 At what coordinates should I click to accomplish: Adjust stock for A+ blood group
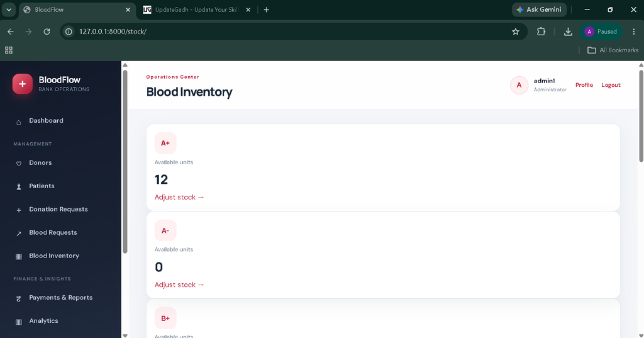[179, 198]
